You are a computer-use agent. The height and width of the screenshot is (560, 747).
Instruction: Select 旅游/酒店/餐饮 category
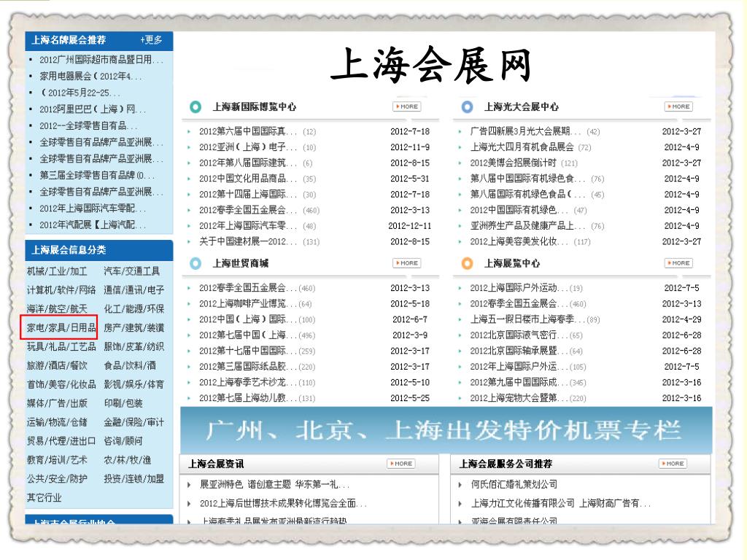[57, 365]
